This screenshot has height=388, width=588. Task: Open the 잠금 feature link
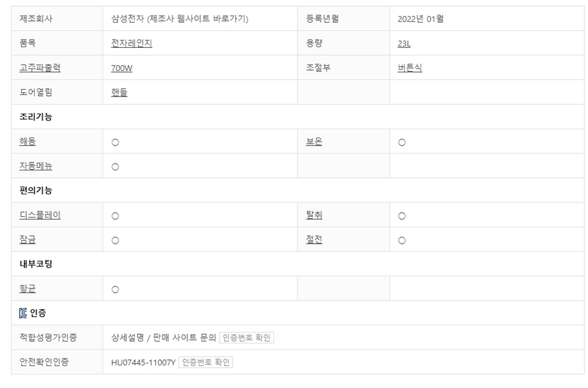tap(28, 240)
